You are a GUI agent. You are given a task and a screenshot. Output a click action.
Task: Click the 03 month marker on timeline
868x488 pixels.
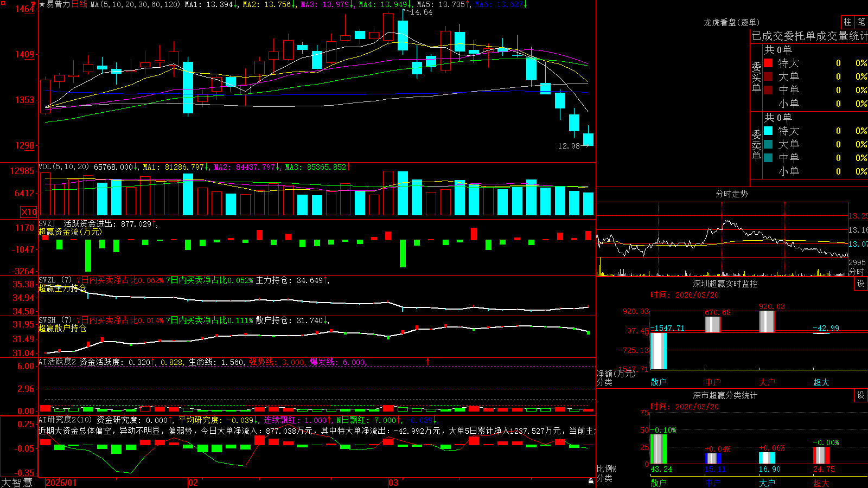[393, 483]
